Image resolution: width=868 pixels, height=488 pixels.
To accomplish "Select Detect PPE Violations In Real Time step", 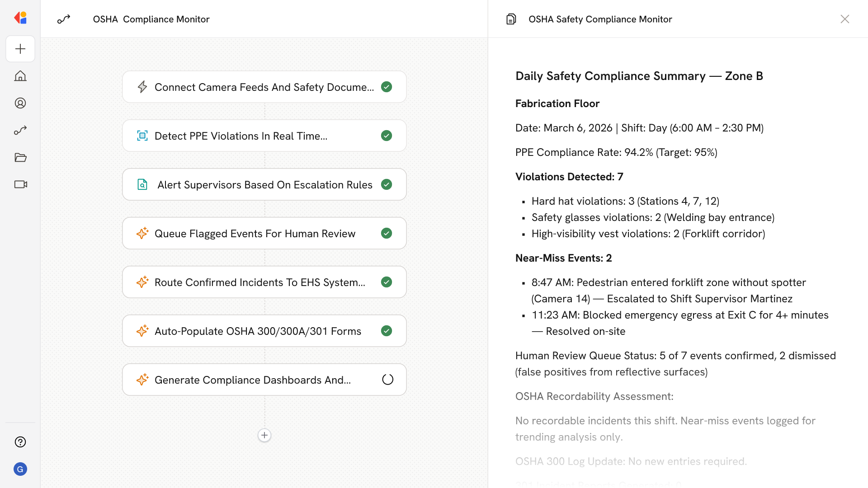I will point(241,136).
